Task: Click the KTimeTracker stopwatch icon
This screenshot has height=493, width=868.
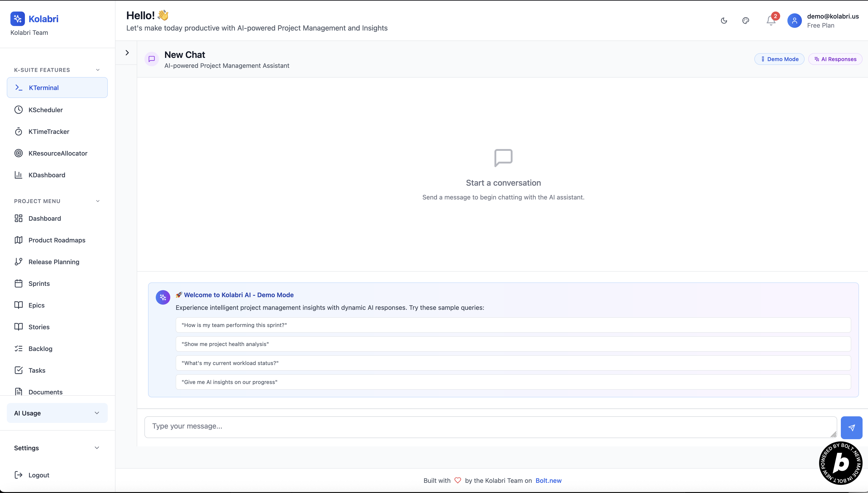Action: coord(19,131)
